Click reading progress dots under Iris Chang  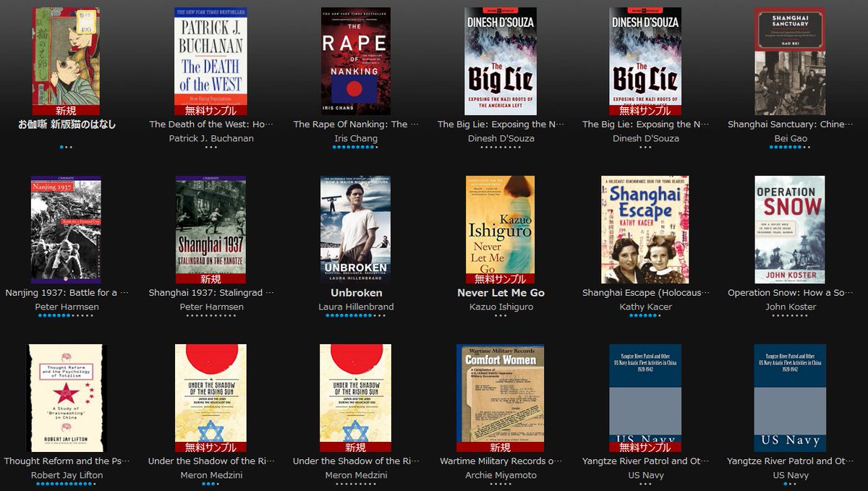(355, 147)
